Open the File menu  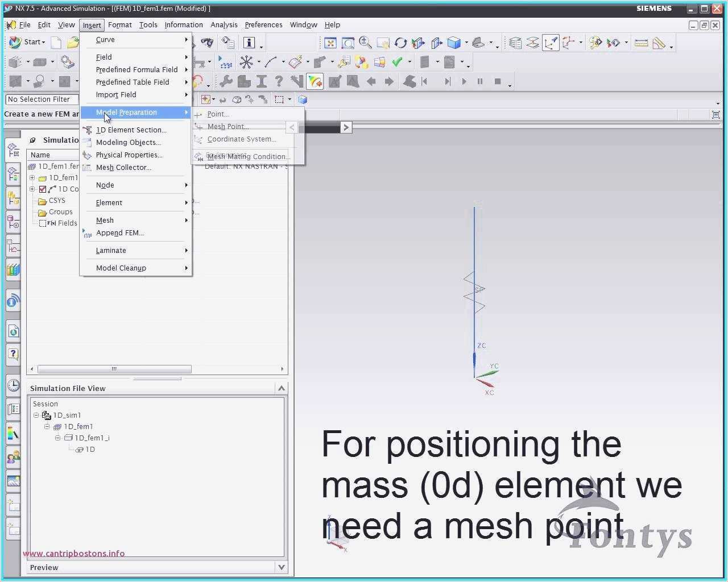click(24, 25)
